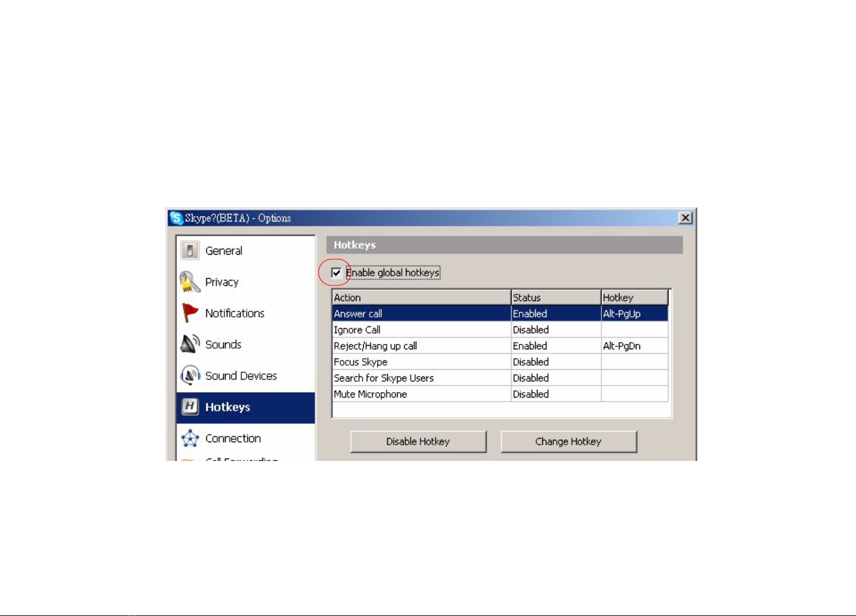Viewport: 856px width, 616px height.
Task: Click Disabled status of Ignore Call
Action: tap(556, 330)
